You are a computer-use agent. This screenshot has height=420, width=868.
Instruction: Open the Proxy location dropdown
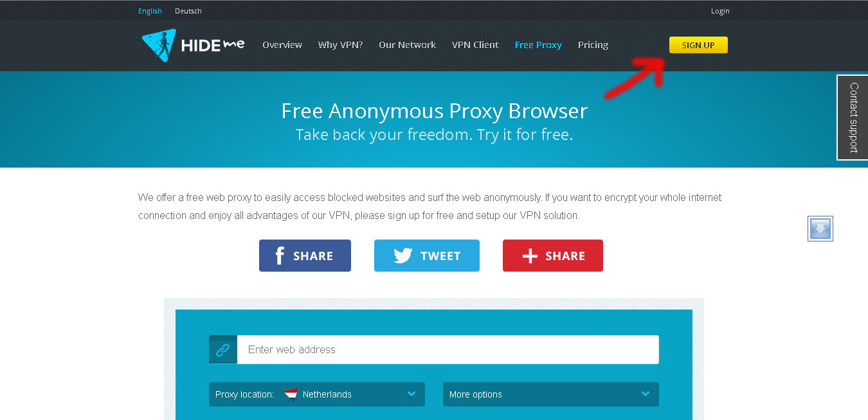coord(317,394)
